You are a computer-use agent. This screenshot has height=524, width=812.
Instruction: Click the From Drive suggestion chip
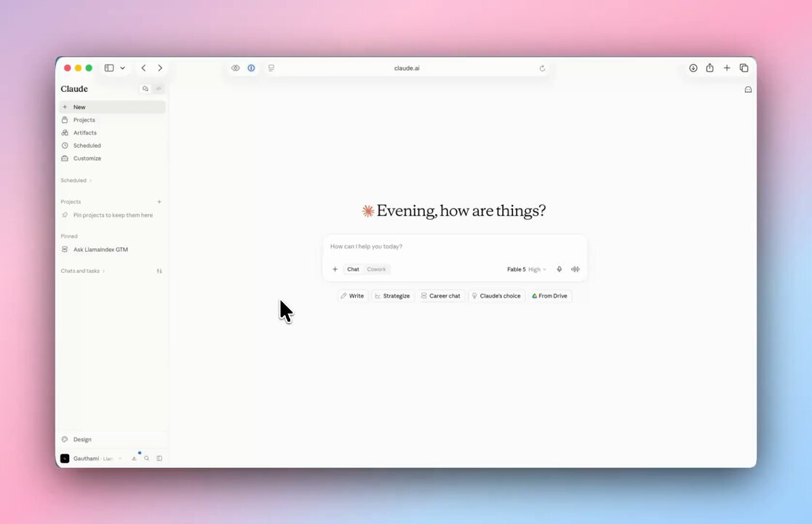[550, 296]
